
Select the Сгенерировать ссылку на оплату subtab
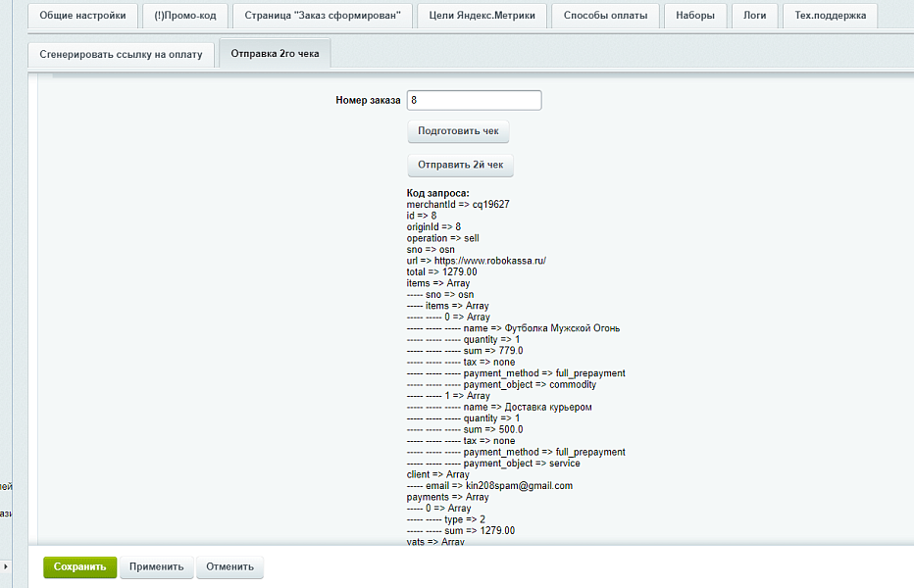122,55
